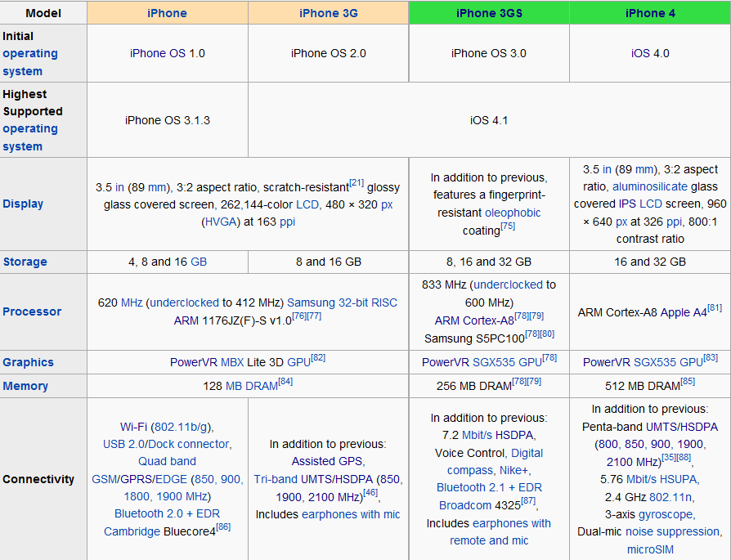Open the Wi-Fi link in Connectivity
The height and width of the screenshot is (560, 731).
133,427
